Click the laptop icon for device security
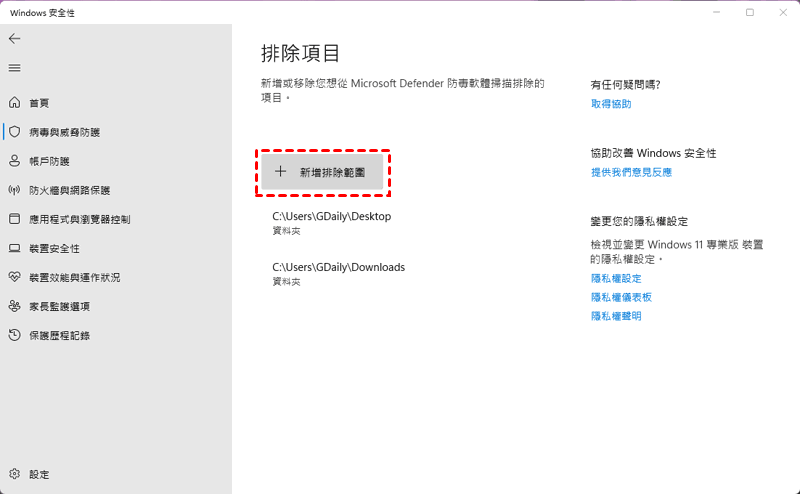 click(x=14, y=248)
